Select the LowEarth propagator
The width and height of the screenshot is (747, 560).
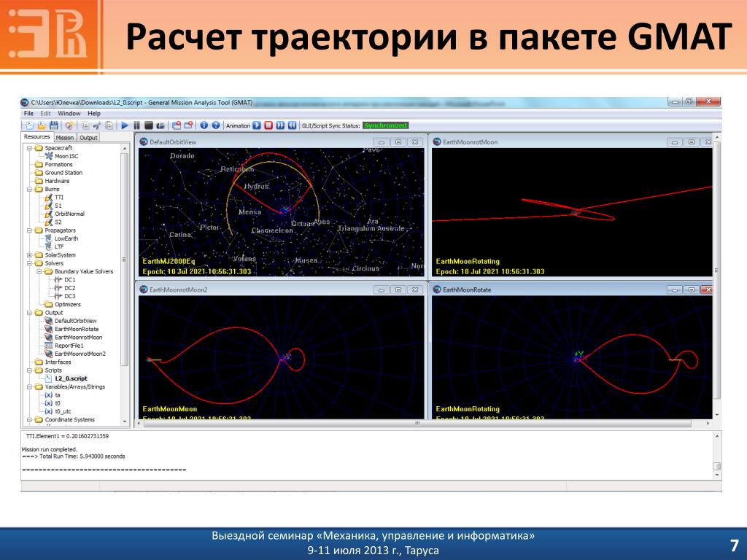tap(66, 238)
